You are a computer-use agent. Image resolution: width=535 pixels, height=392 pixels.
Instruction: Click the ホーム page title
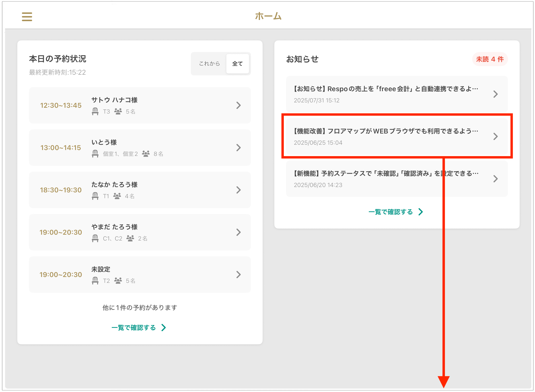tap(268, 16)
